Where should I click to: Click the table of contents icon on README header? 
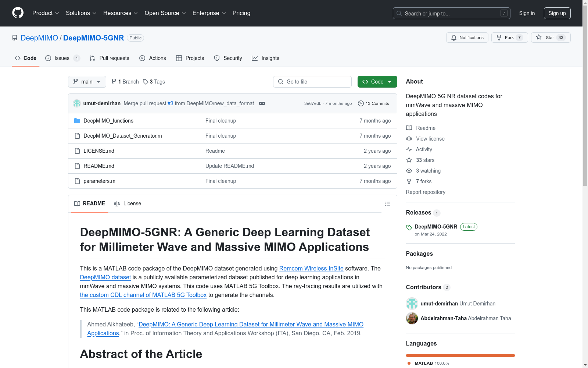coord(387,204)
